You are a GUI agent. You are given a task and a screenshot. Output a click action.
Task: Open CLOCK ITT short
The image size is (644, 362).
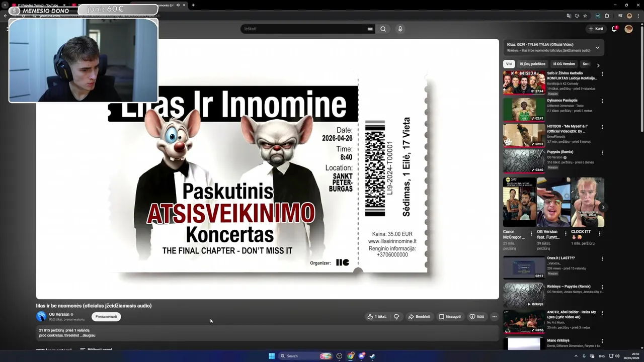tap(587, 202)
